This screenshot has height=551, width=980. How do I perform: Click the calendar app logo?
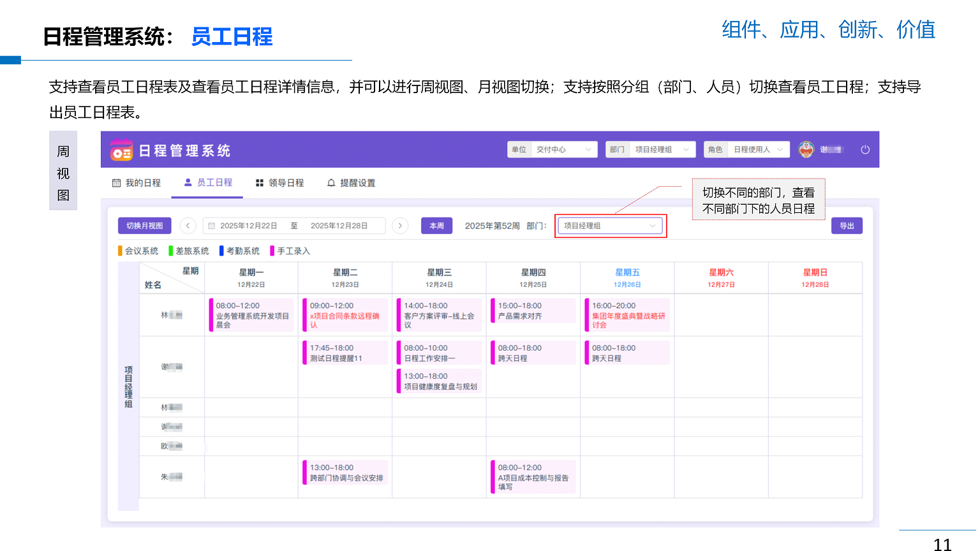121,150
